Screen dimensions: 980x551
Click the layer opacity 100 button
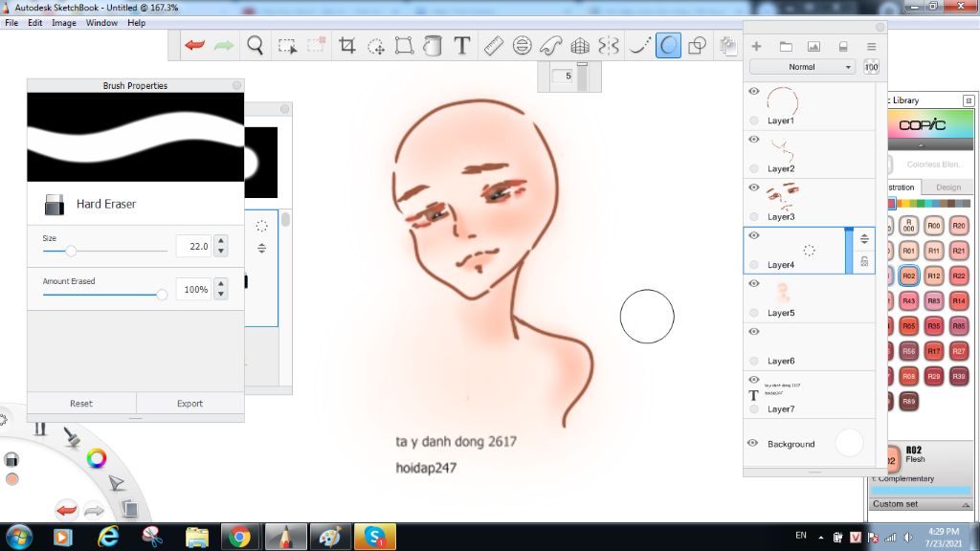coord(871,67)
